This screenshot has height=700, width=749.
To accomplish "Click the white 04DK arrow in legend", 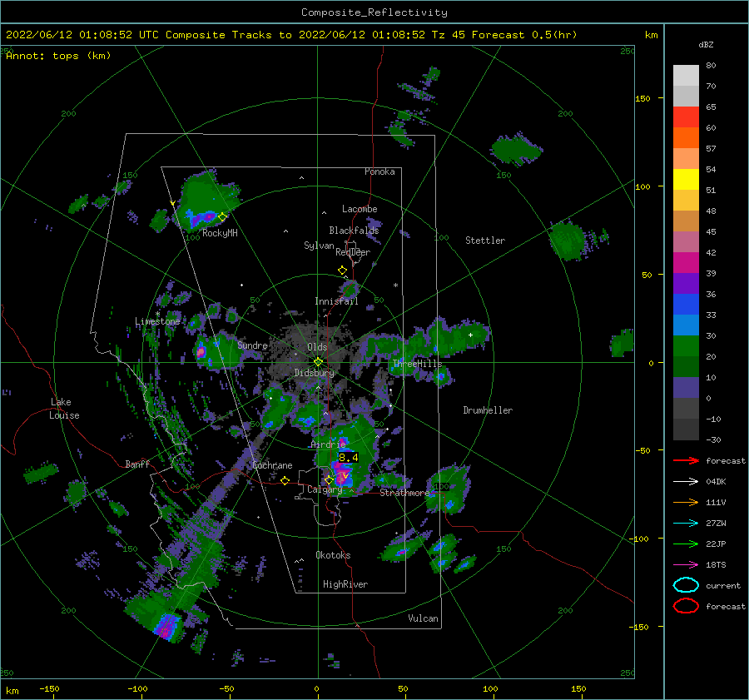I will click(x=686, y=482).
